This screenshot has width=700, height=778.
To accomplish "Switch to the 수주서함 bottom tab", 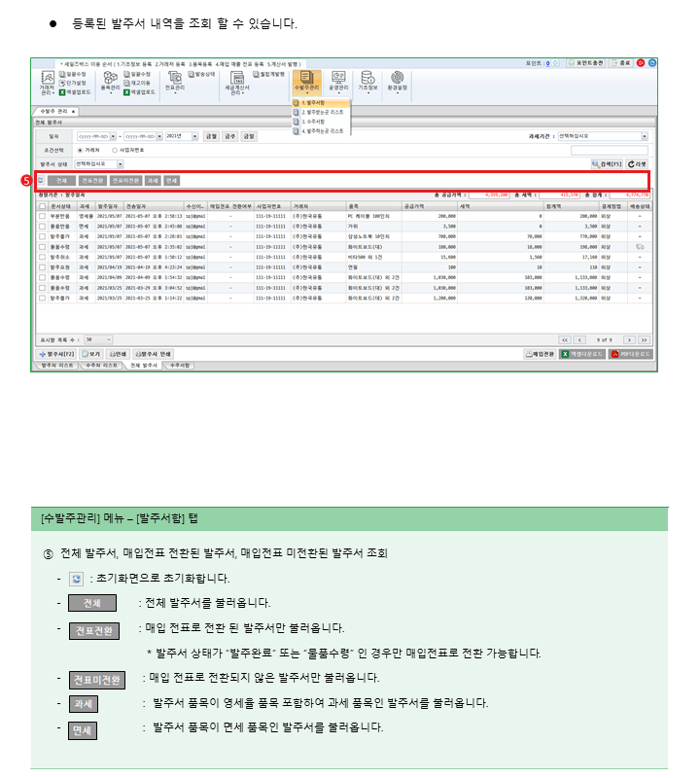I will (x=180, y=366).
